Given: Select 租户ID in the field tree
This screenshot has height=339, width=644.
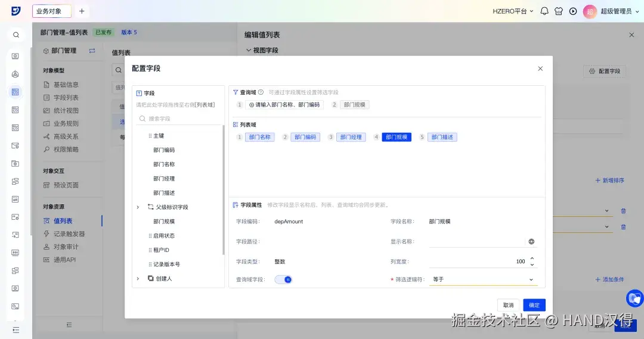Looking at the screenshot, I should coord(161,250).
